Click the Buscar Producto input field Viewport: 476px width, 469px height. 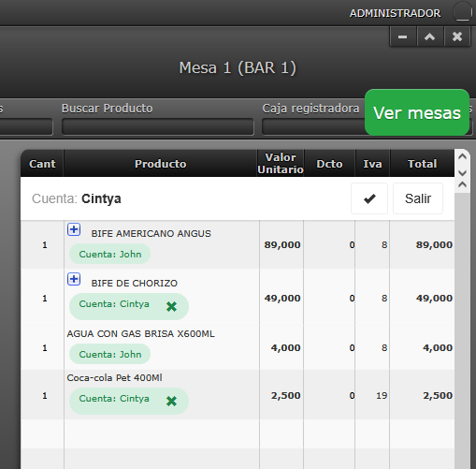[x=158, y=126]
